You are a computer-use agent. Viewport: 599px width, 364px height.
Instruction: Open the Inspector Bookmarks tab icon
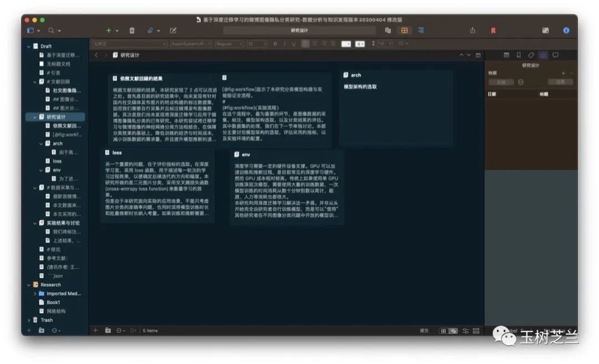[519, 55]
